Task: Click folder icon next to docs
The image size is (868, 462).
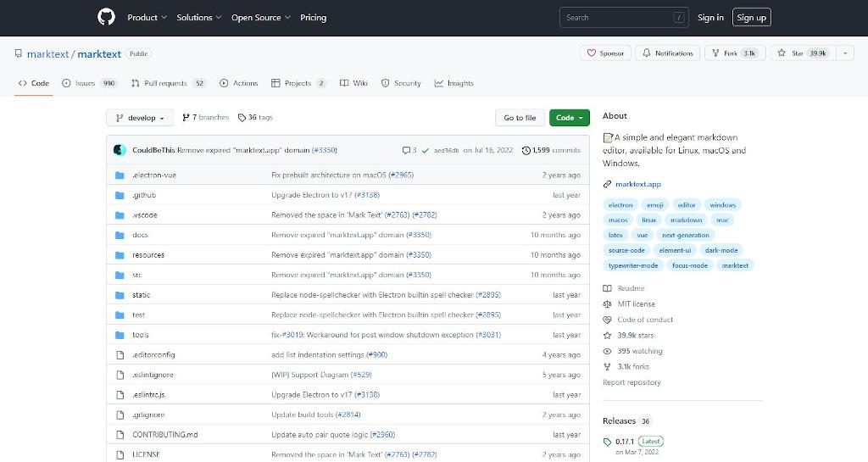Action: (x=120, y=235)
